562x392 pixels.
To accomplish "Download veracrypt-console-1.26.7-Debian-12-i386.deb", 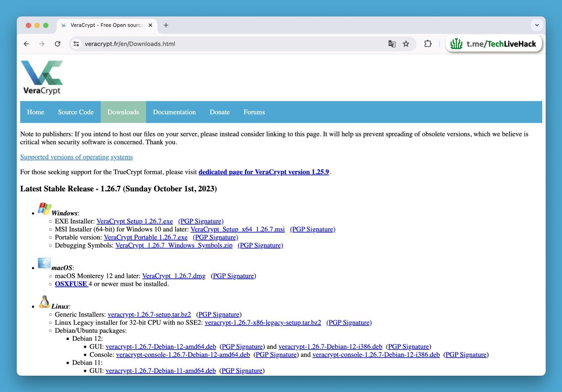I will (x=376, y=355).
